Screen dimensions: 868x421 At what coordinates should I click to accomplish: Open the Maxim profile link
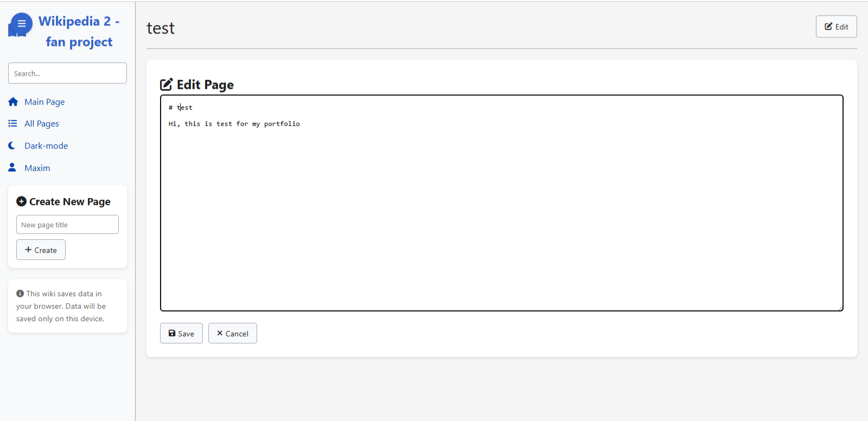[x=37, y=168]
